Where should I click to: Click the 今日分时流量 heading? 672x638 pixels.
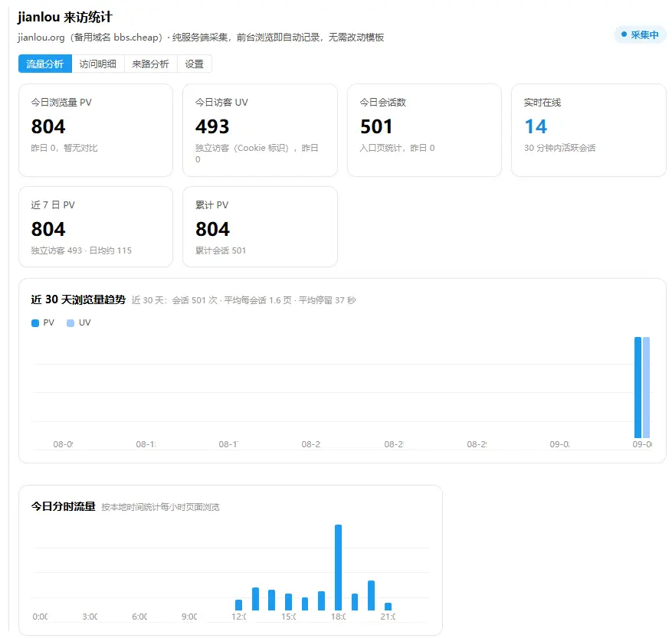point(63,506)
